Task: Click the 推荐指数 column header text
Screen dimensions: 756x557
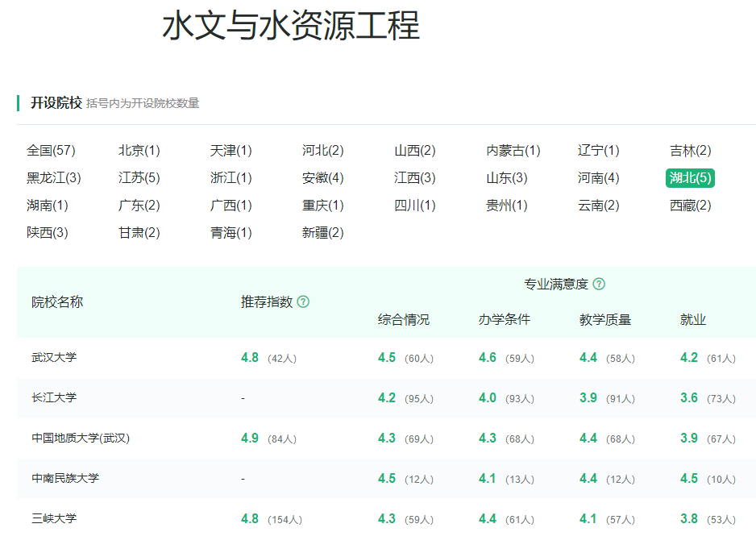Action: point(267,302)
